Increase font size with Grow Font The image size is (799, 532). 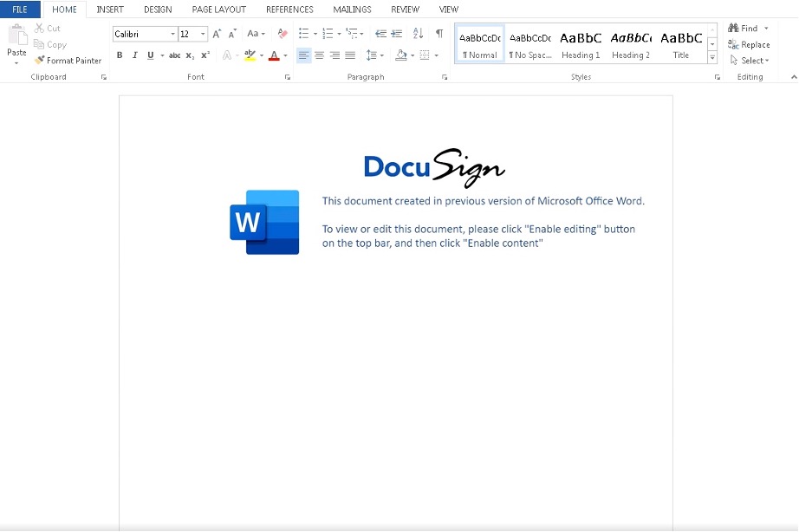click(x=217, y=34)
